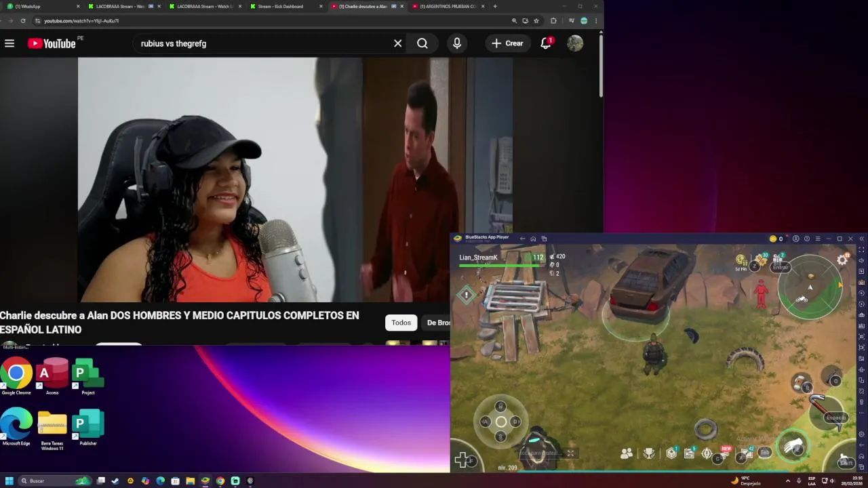Tap the Entrar button in game
The width and height of the screenshot is (868, 488).
(x=780, y=267)
